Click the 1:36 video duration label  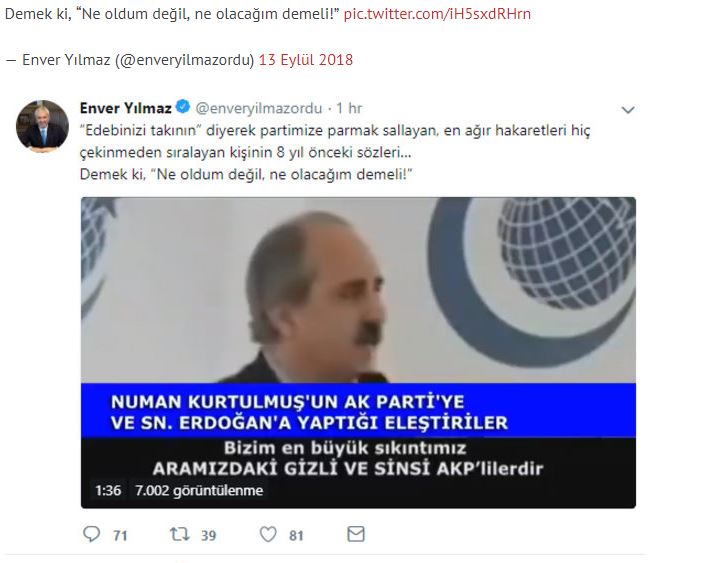pos(108,490)
